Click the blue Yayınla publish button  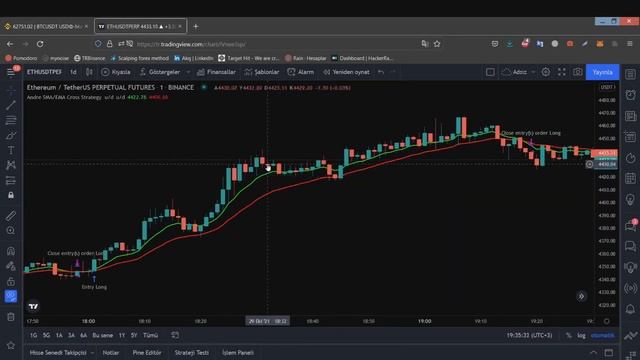[602, 72]
